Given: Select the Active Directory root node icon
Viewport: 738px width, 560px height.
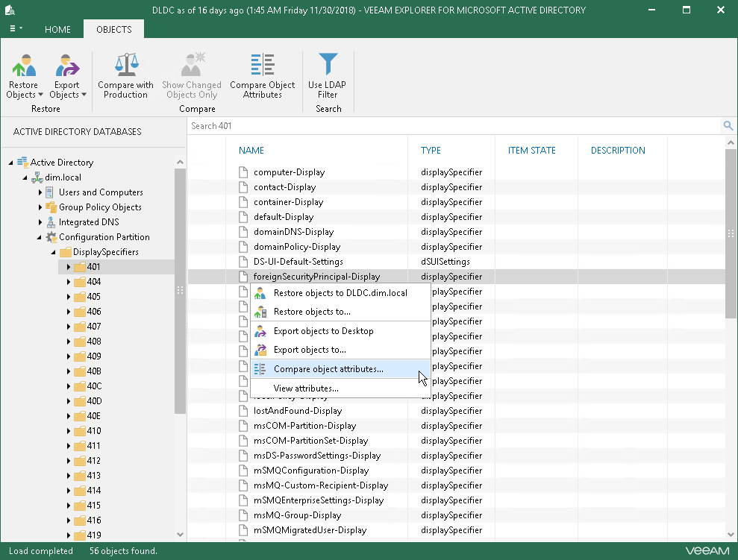Looking at the screenshot, I should 22,163.
